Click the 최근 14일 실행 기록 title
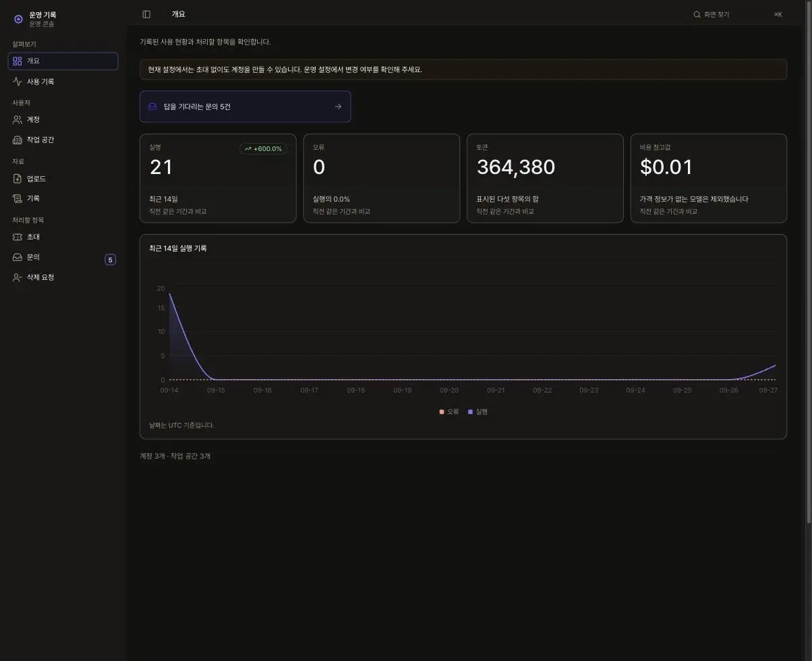This screenshot has width=812, height=661. click(x=178, y=248)
